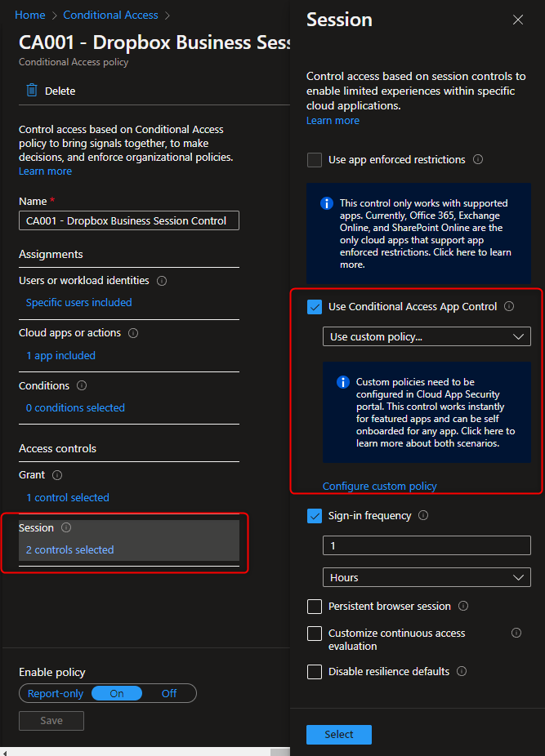This screenshot has width=545, height=756.
Task: Click the Delete trash icon
Action: [x=32, y=91]
